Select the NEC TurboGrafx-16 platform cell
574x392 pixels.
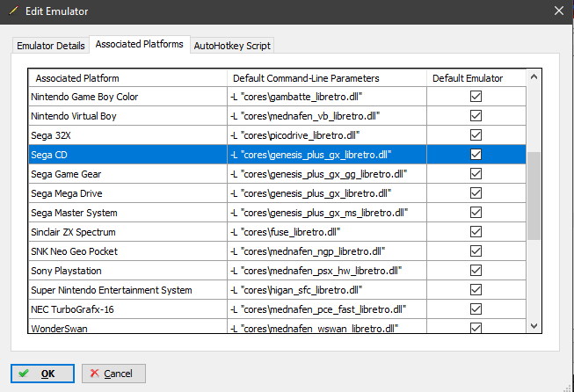click(x=127, y=309)
